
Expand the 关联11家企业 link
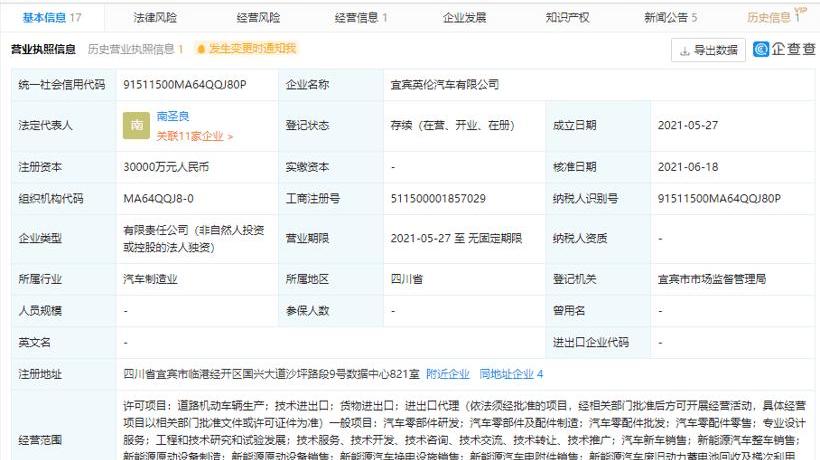(195, 136)
